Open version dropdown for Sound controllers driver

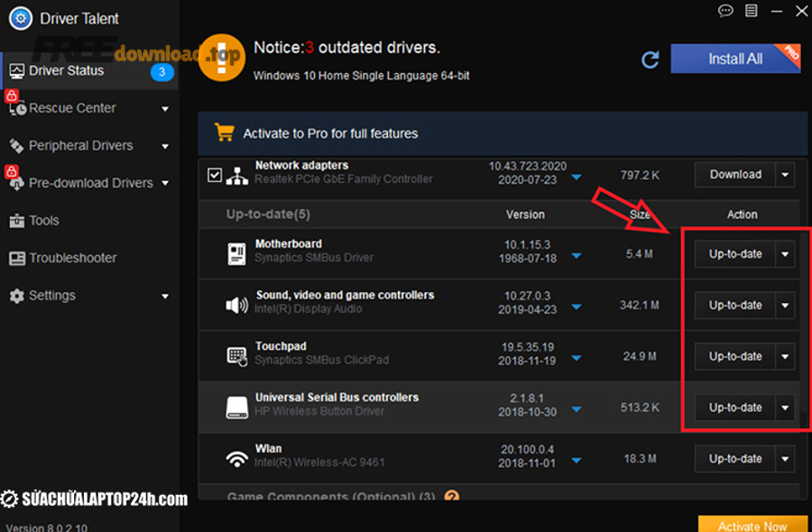(577, 307)
